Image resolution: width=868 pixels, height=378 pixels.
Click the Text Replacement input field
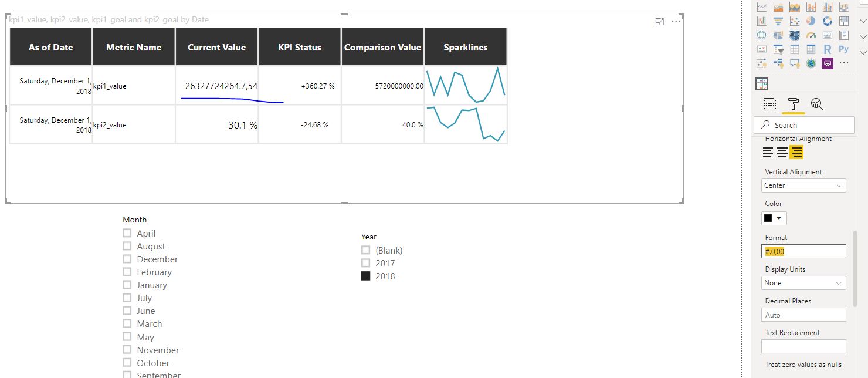click(x=803, y=346)
